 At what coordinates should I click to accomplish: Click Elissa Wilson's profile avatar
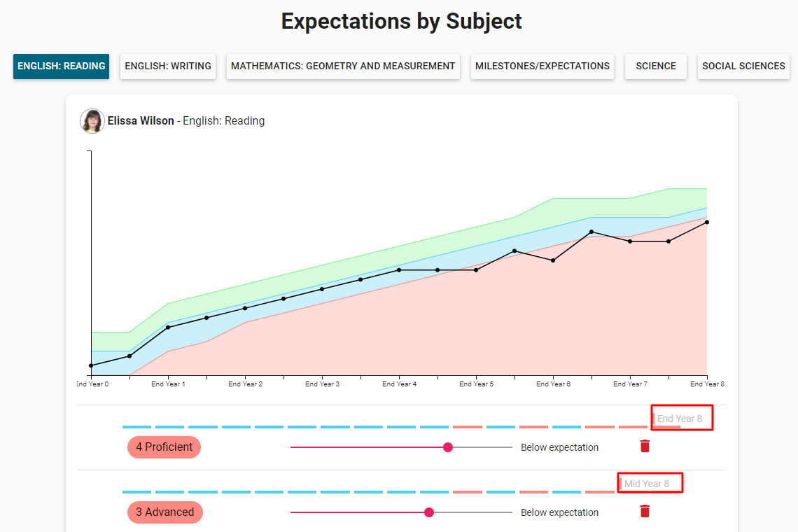92,121
